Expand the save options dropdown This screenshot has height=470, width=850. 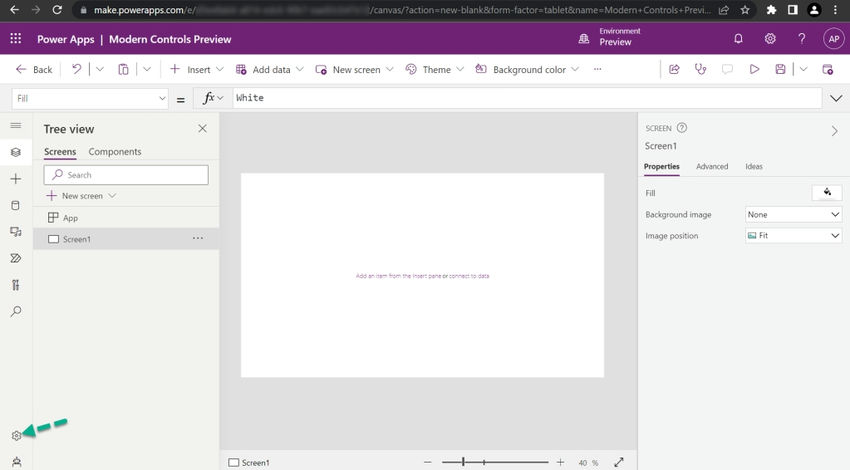click(803, 69)
